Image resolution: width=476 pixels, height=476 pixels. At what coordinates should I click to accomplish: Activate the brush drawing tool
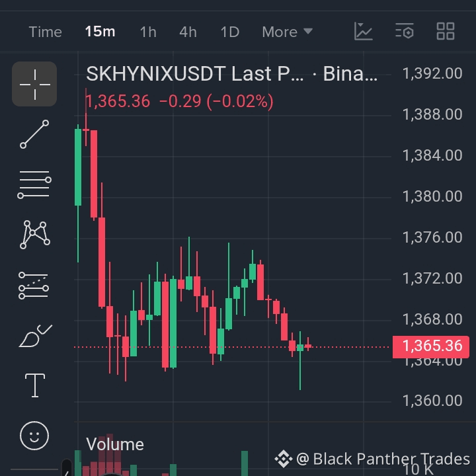click(35, 335)
